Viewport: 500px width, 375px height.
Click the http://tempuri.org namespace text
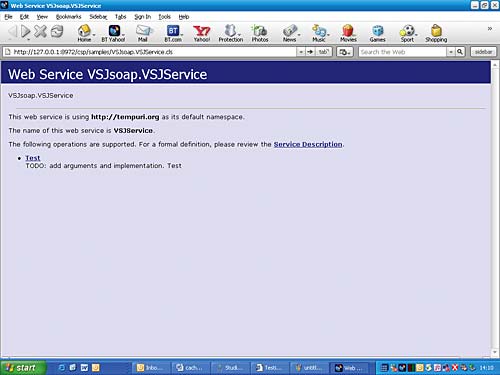pos(125,117)
